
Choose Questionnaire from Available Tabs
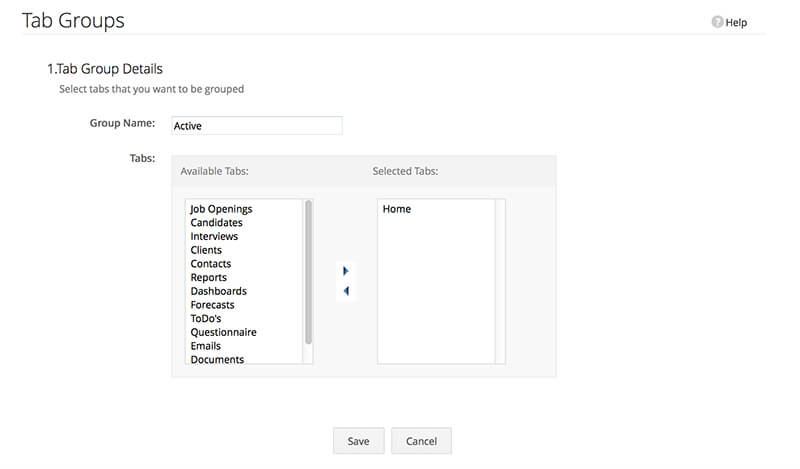point(223,332)
